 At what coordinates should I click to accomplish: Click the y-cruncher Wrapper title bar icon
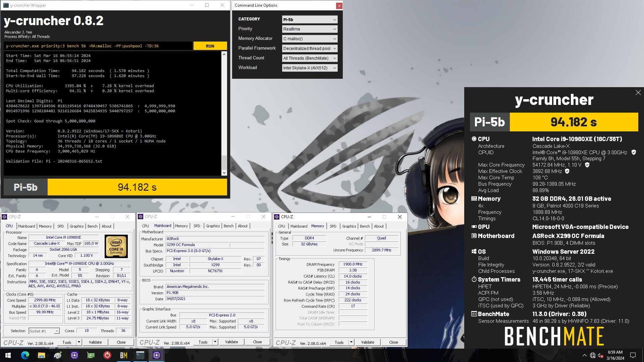click(6, 5)
